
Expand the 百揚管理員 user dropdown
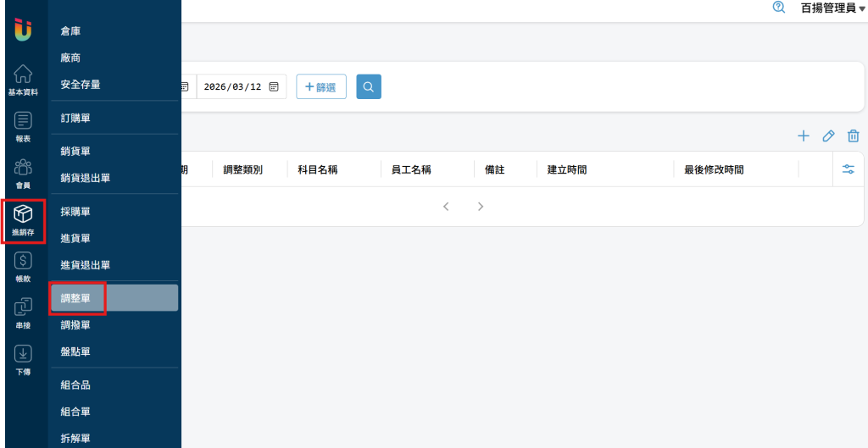832,8
